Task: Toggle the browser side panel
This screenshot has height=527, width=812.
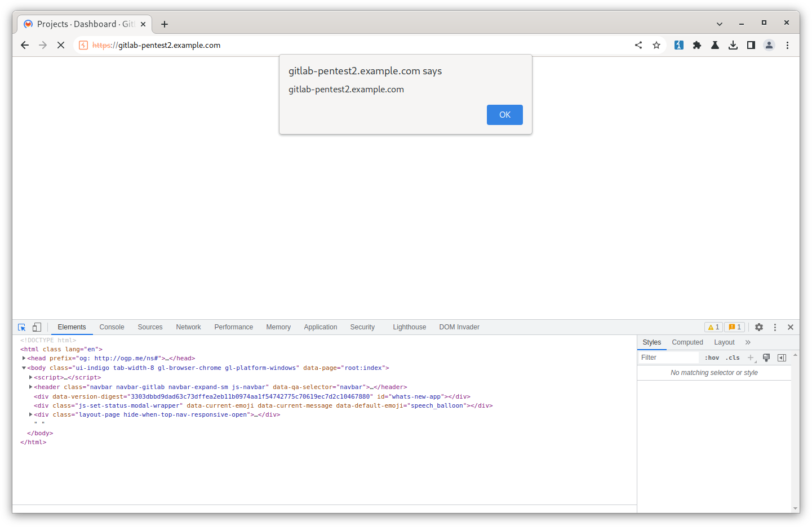Action: coord(751,45)
